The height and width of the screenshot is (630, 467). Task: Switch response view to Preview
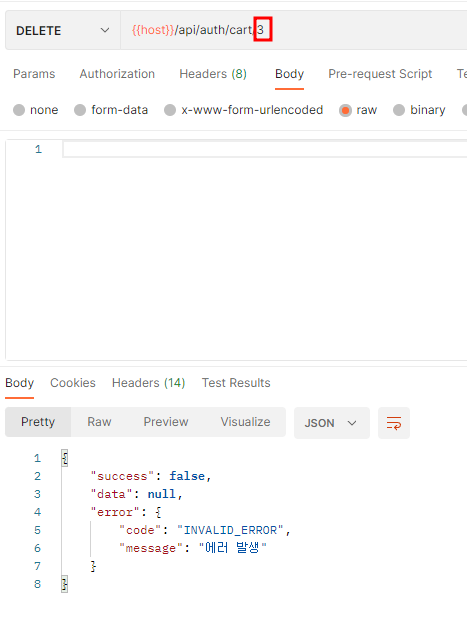coord(166,422)
